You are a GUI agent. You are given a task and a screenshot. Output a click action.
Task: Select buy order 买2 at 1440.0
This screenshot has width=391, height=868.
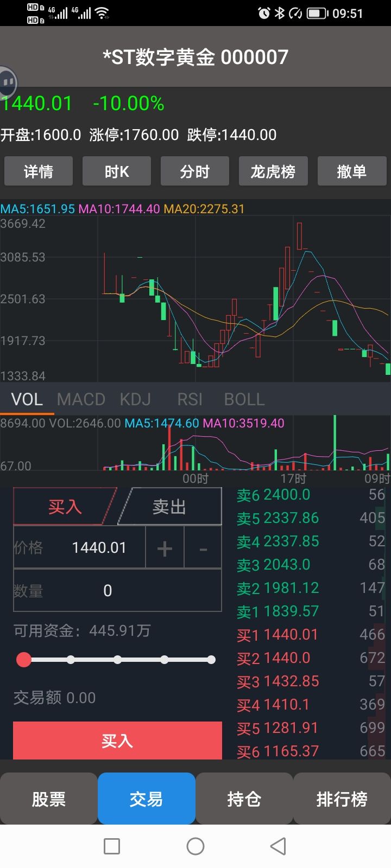point(311,658)
